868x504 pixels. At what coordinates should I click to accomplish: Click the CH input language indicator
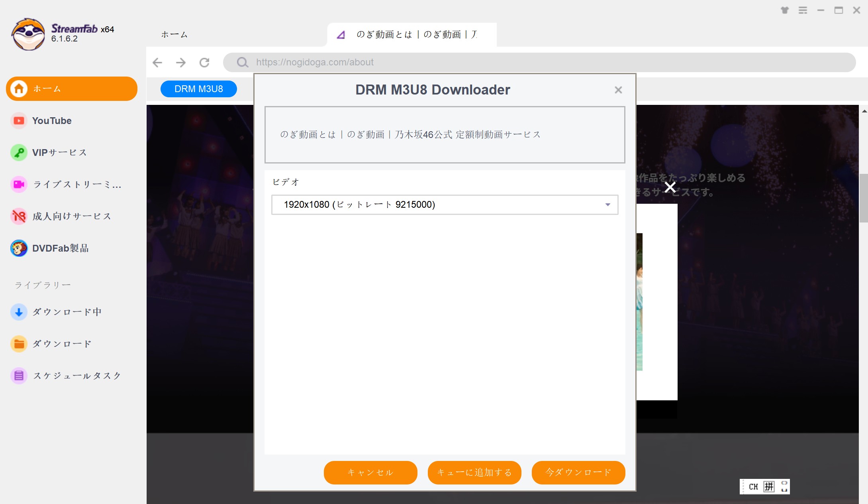tap(753, 487)
